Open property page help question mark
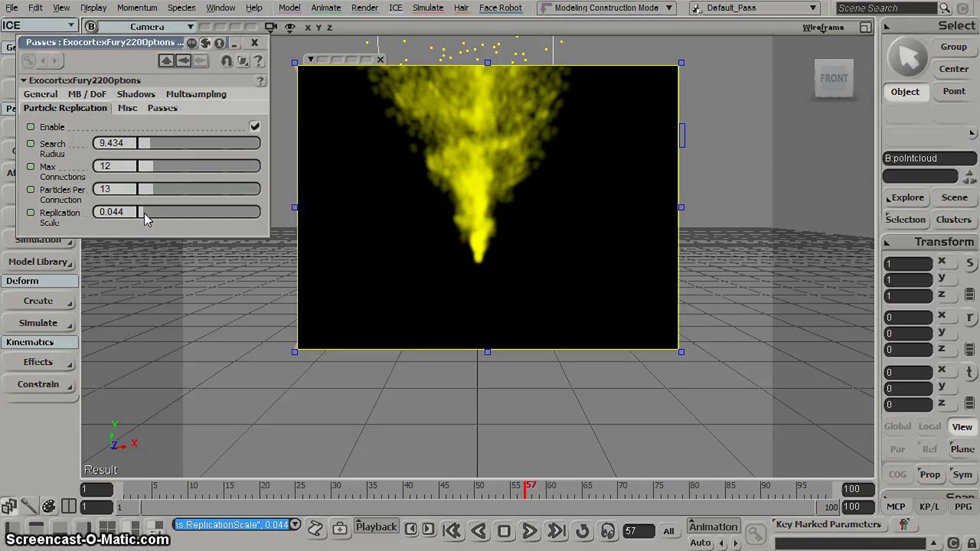This screenshot has width=980, height=551. 258,61
